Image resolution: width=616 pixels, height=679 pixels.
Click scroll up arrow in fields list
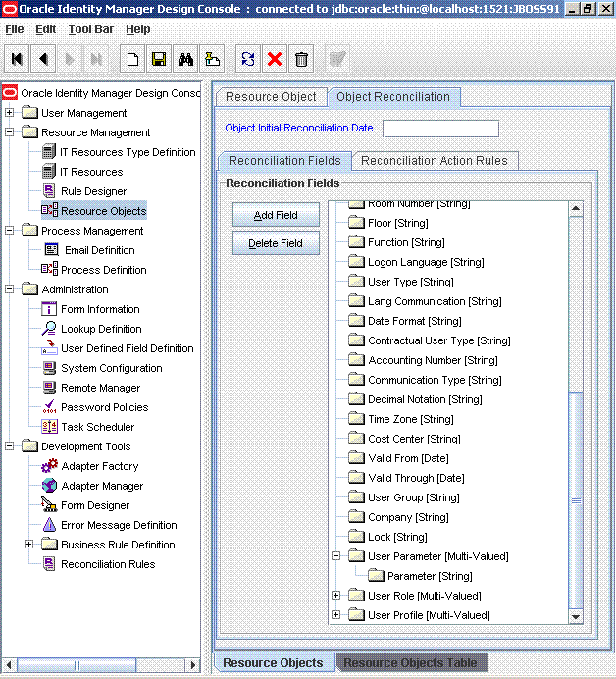click(576, 208)
